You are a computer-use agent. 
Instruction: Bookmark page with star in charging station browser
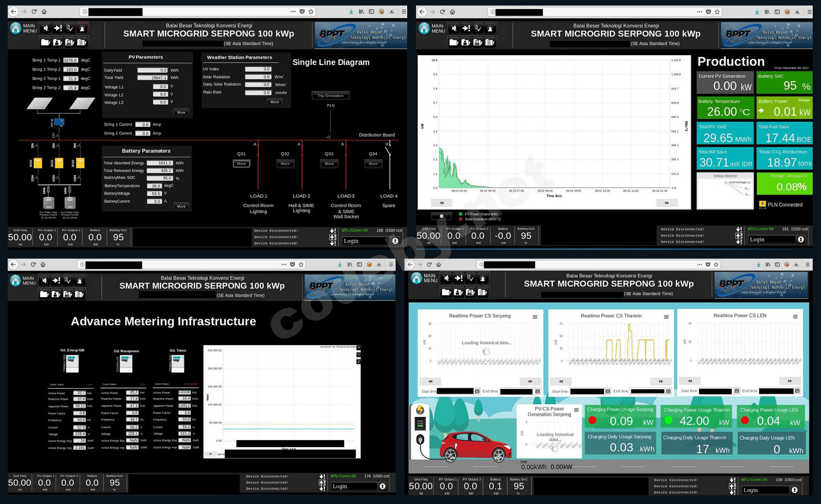coord(717,265)
